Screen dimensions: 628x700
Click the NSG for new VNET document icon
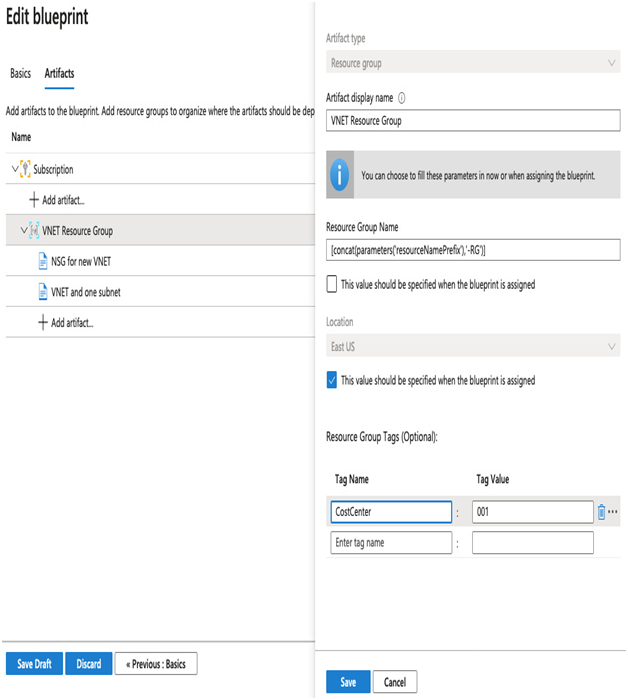[x=43, y=261]
